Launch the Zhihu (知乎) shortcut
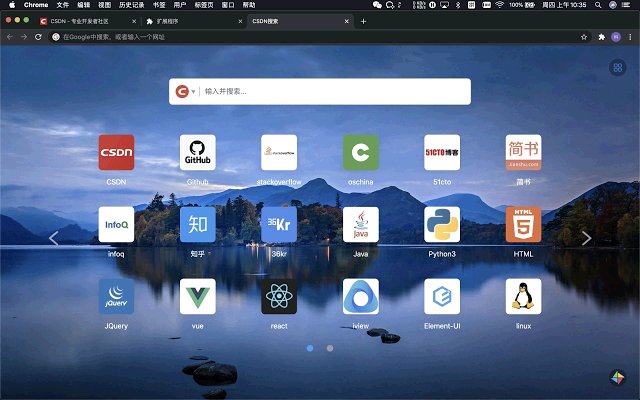Viewport: 640px width, 400px height. click(197, 225)
